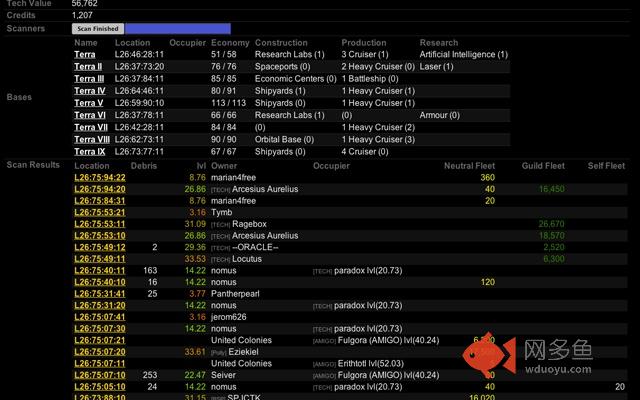Select the Terra III base link
The width and height of the screenshot is (640, 400).
pyautogui.click(x=88, y=78)
